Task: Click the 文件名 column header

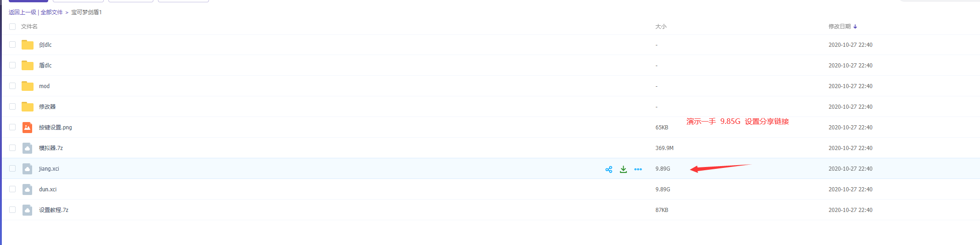Action: pos(29,27)
